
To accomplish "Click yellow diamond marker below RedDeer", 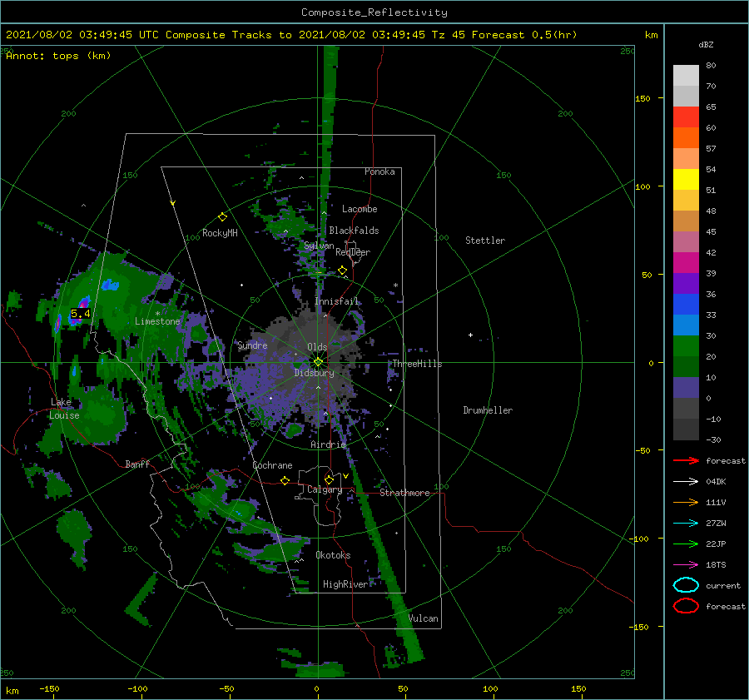I will [342, 271].
